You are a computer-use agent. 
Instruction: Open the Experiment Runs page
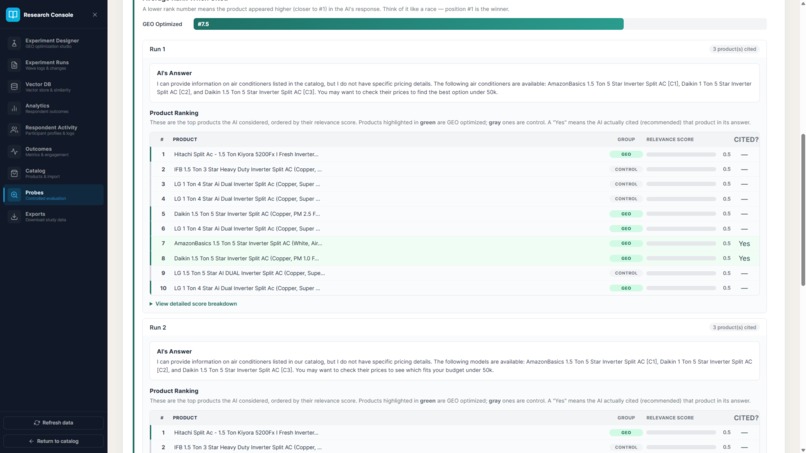[53, 65]
